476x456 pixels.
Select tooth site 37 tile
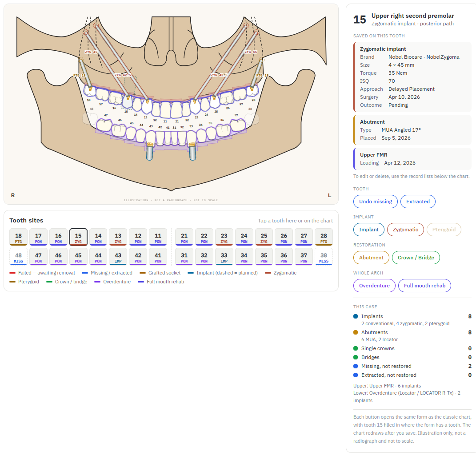tap(304, 257)
